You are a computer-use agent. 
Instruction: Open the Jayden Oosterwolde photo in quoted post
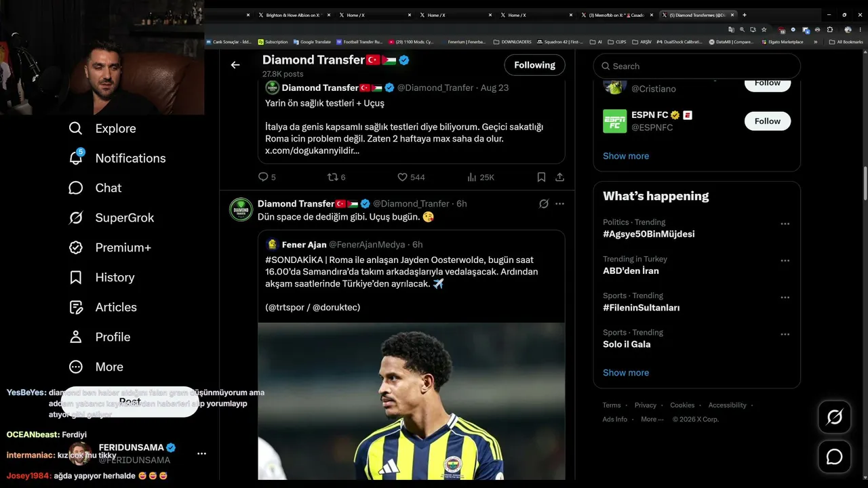[411, 401]
